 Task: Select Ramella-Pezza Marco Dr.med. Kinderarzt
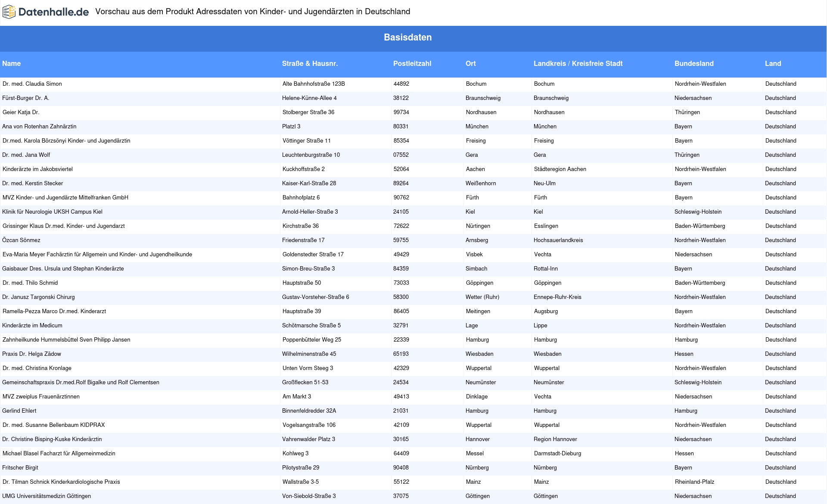coord(54,311)
